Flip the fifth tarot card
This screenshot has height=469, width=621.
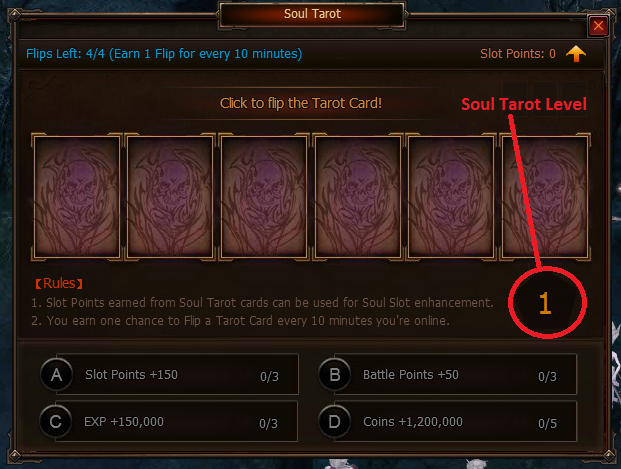pos(451,197)
